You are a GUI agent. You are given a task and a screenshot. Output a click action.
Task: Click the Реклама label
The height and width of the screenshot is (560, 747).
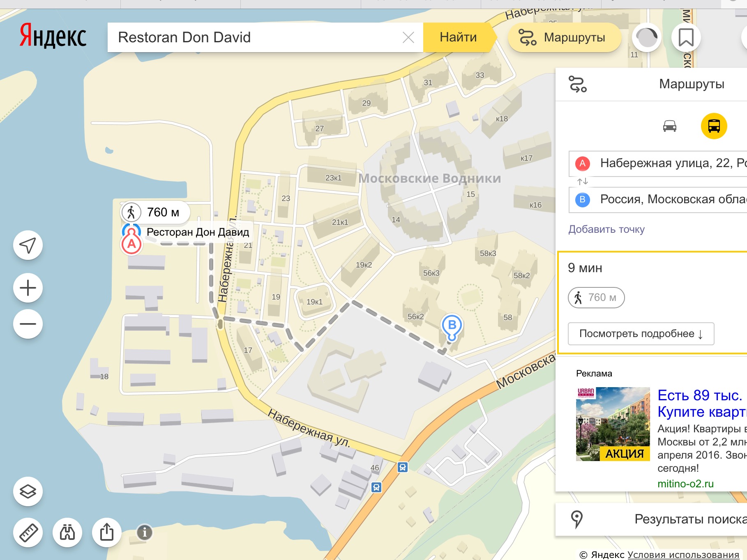[x=594, y=374]
